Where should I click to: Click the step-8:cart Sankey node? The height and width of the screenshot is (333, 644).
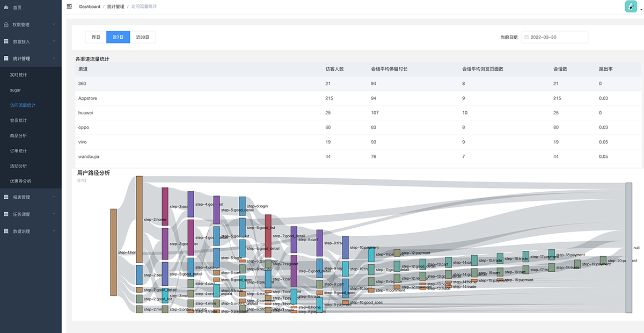pos(319,243)
